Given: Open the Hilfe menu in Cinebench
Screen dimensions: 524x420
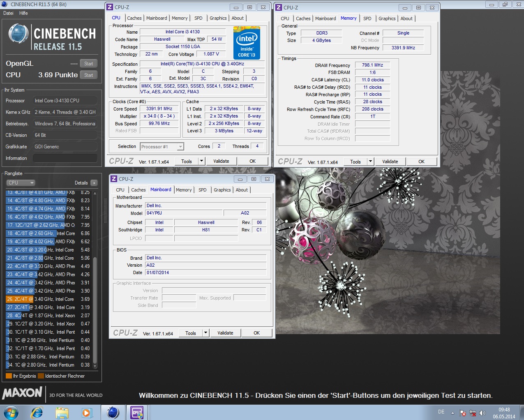Looking at the screenshot, I should click(23, 13).
